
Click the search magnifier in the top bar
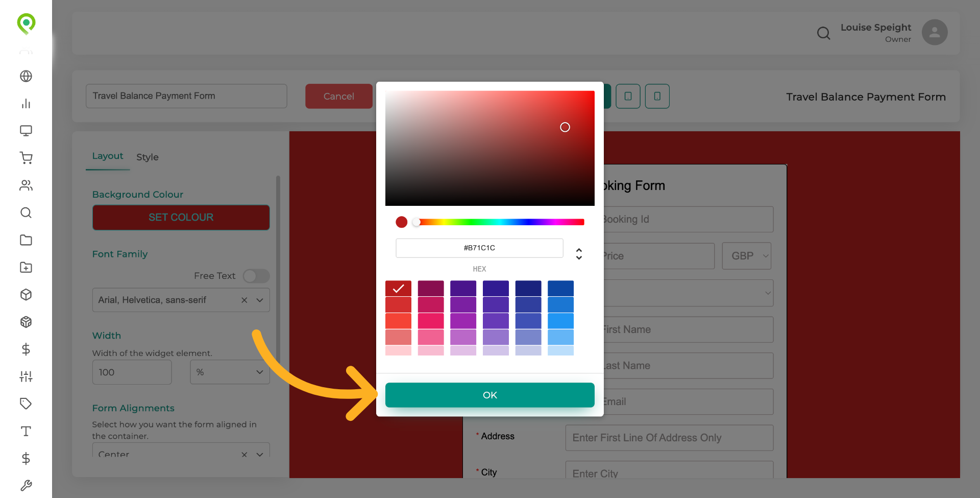click(x=823, y=33)
